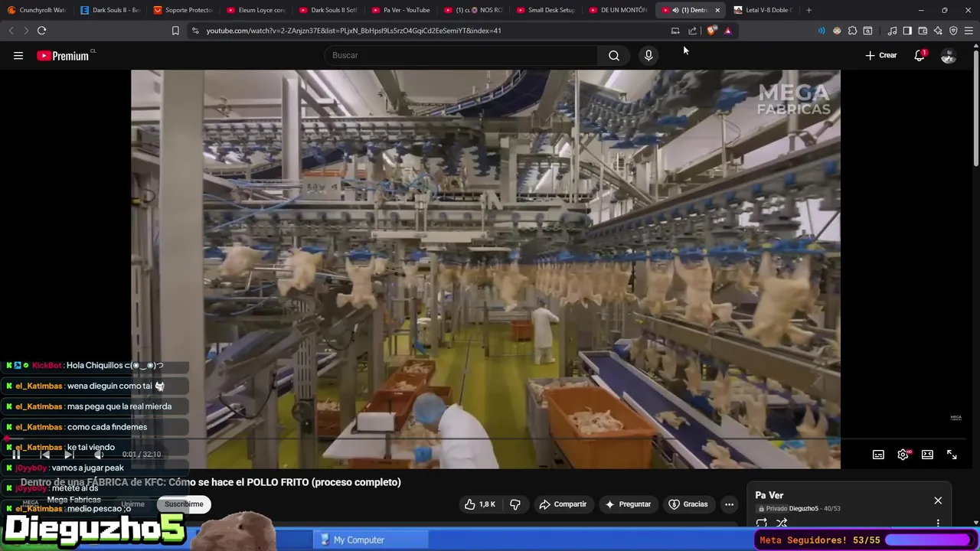Go back with browser back arrow

click(x=11, y=31)
